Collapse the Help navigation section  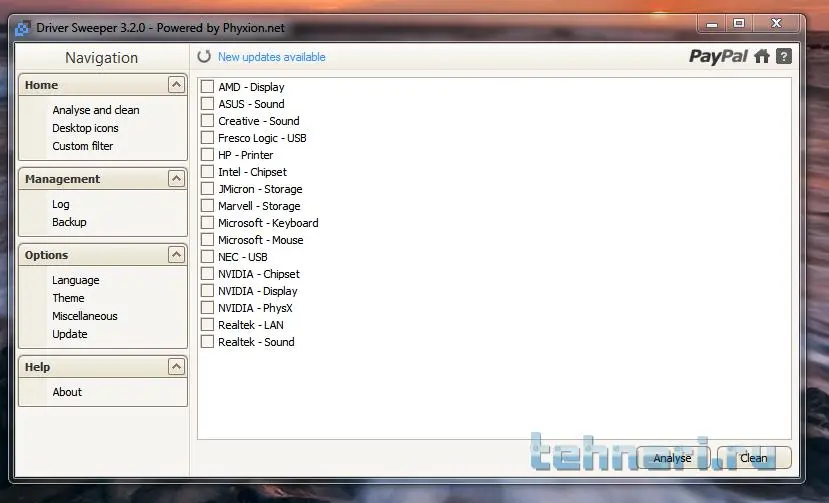pos(177,367)
